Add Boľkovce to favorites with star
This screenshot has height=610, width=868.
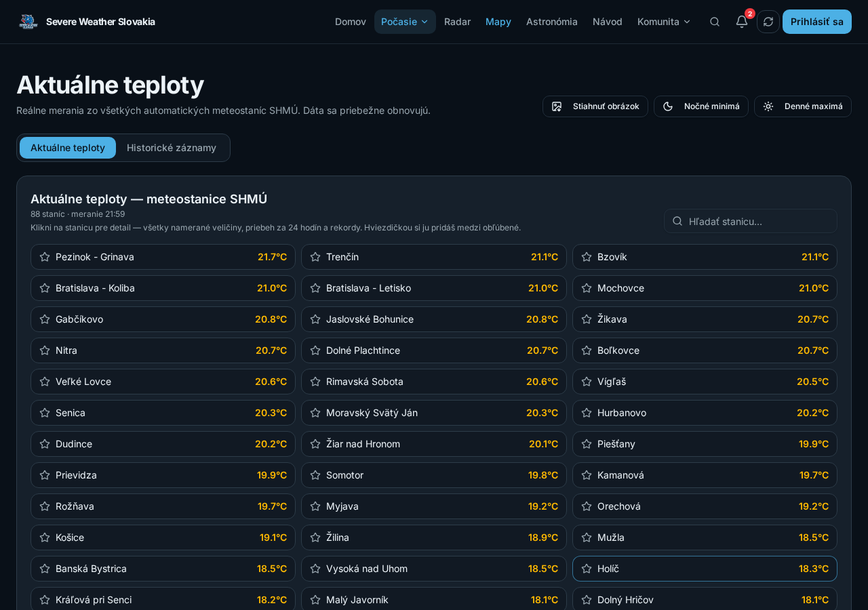pyautogui.click(x=587, y=350)
